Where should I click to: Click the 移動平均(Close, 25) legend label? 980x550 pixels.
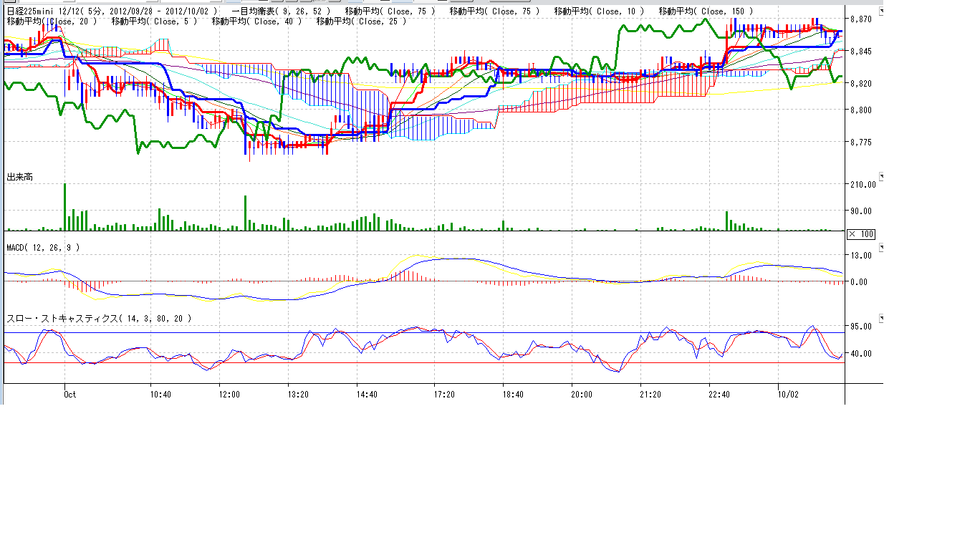click(361, 21)
